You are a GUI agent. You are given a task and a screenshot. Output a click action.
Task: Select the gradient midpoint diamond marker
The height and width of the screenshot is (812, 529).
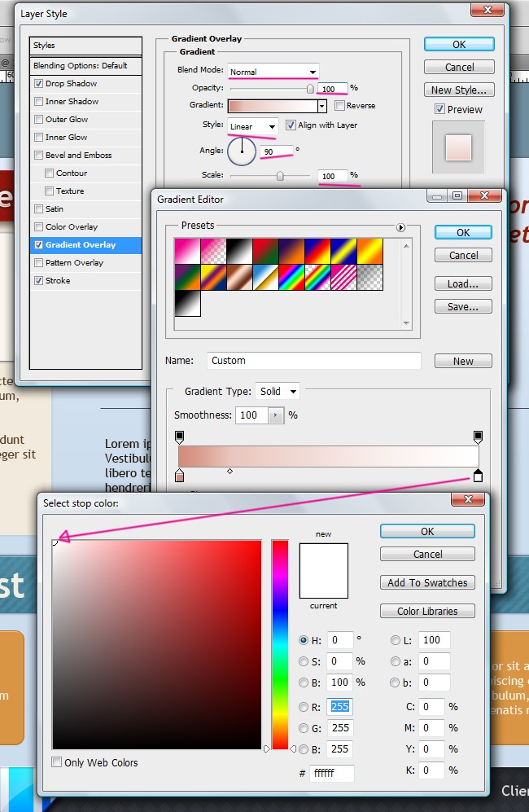click(x=230, y=471)
